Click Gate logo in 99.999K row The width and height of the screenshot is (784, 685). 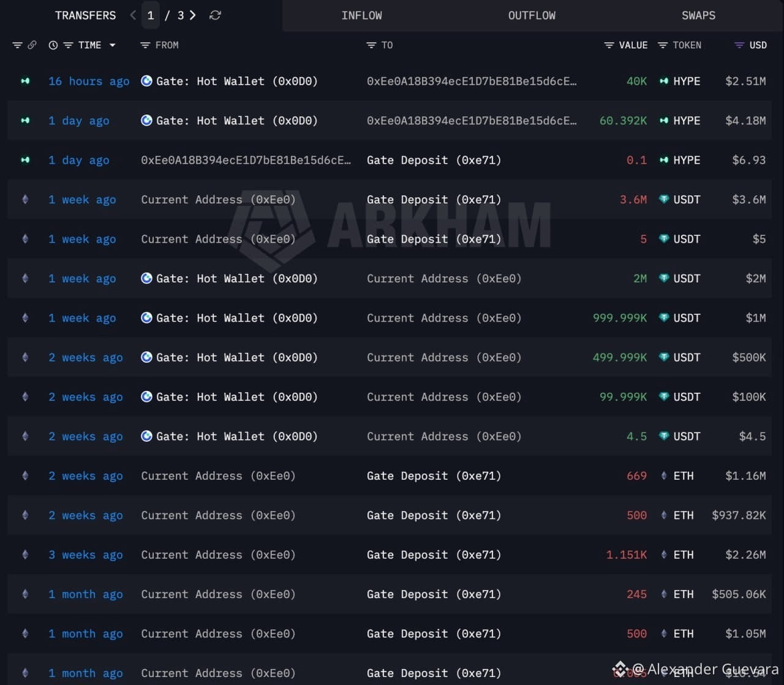coord(146,396)
